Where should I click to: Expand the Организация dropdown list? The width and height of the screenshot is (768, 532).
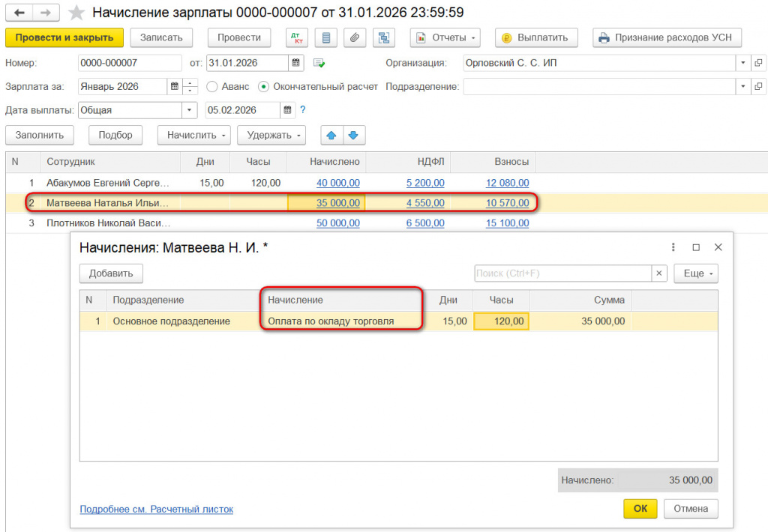click(x=743, y=63)
